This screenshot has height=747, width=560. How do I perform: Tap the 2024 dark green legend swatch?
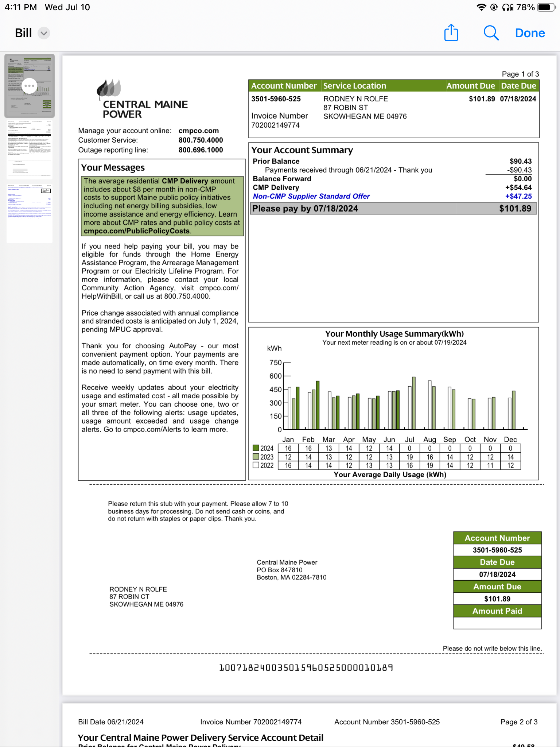[256, 448]
